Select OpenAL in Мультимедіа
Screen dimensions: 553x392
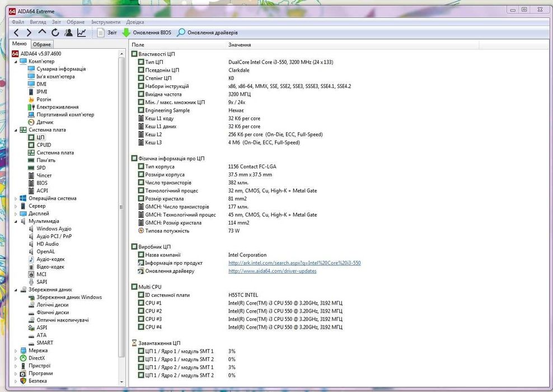click(x=45, y=251)
